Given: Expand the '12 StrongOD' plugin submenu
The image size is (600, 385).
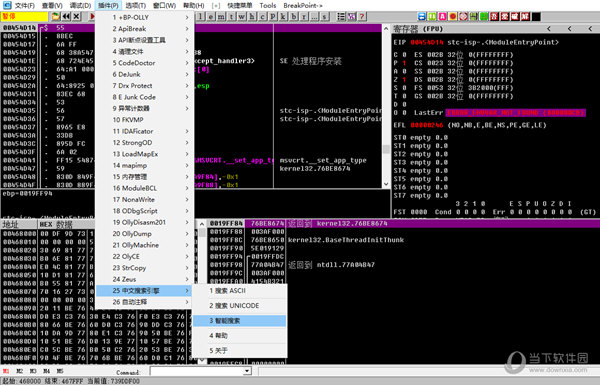Looking at the screenshot, I should click(144, 143).
